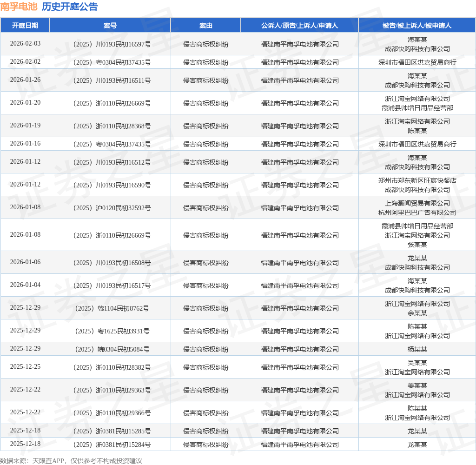Select the 公诉人/原告/上诉人/申请人 column header
The image size is (476, 465).
[300, 26]
